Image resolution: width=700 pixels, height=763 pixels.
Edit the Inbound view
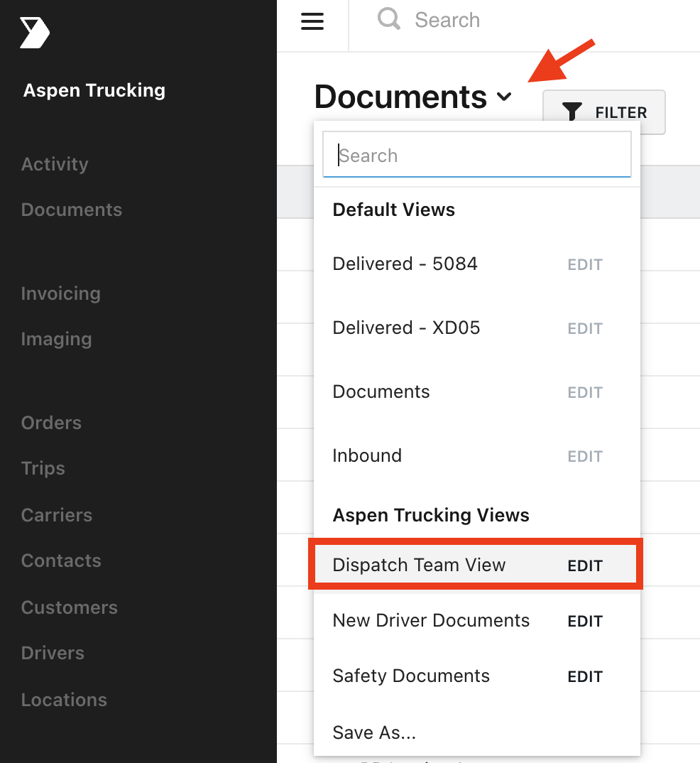coord(585,456)
